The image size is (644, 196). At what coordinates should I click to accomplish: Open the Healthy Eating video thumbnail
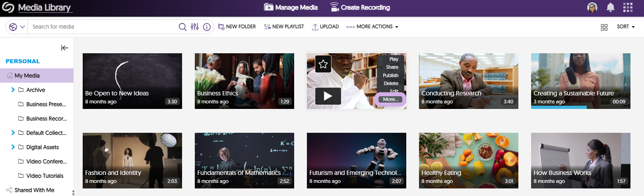[468, 155]
